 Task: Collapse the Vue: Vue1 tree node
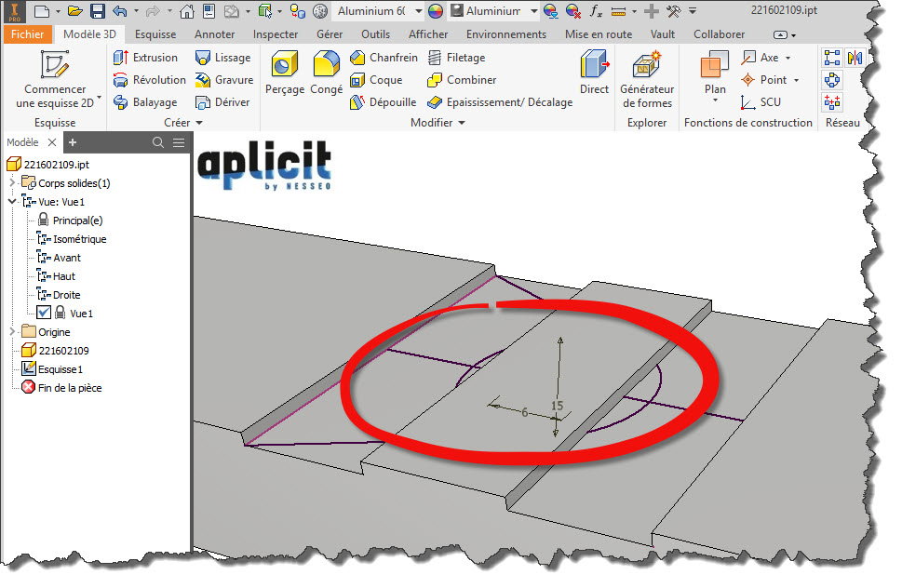point(12,202)
